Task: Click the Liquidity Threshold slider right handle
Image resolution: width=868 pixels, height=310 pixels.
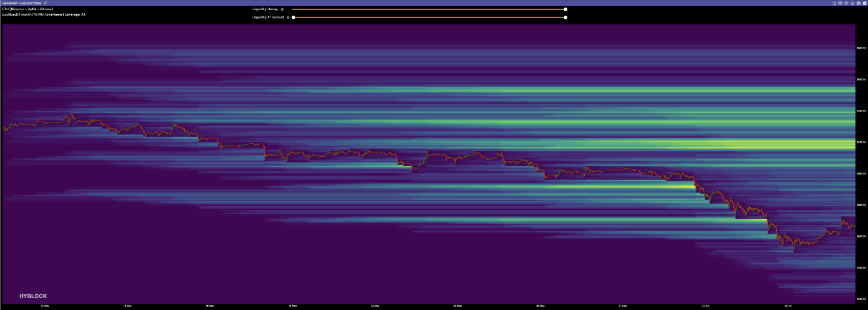Action: 566,17
